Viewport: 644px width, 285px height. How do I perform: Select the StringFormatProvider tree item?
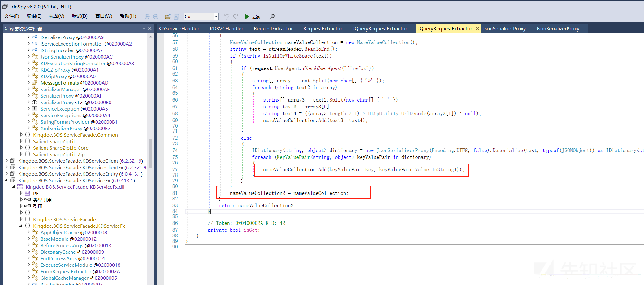79,121
